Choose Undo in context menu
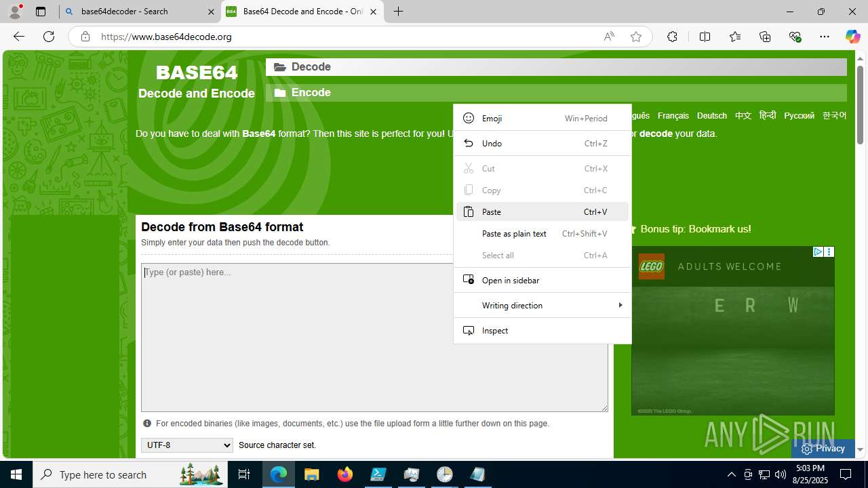868x488 pixels. pos(542,143)
